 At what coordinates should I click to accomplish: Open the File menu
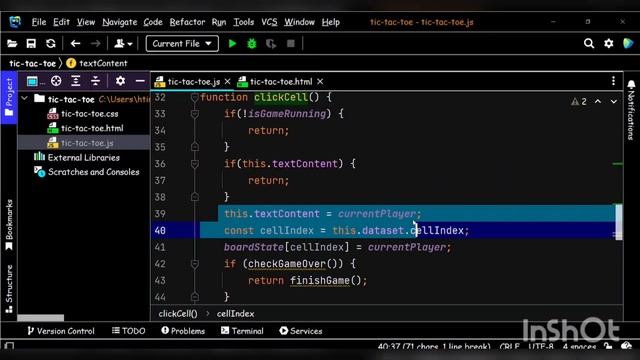(x=39, y=22)
